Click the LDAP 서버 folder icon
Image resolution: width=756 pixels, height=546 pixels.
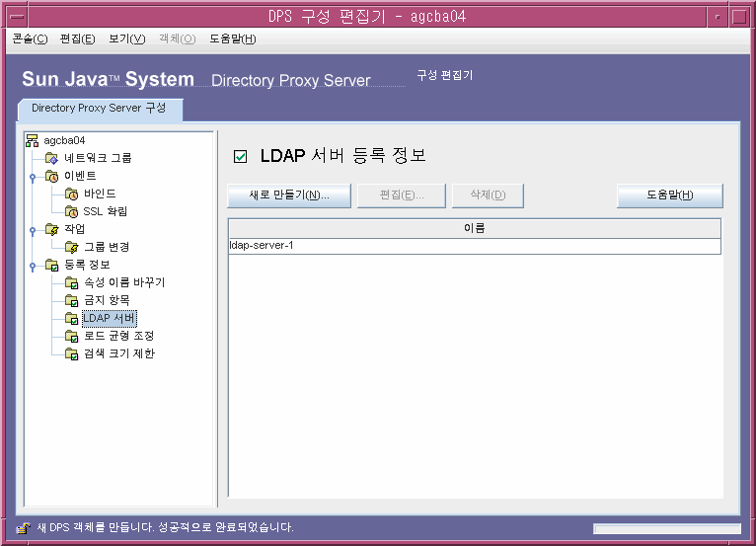(x=71, y=318)
